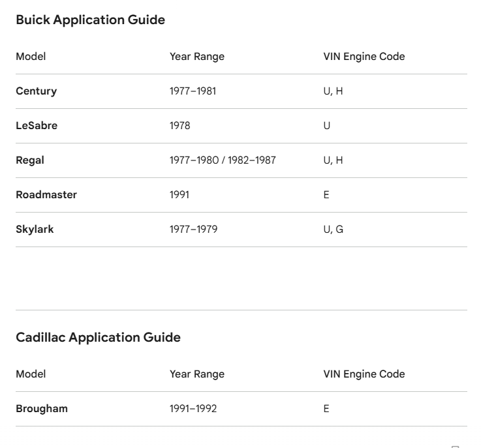Image resolution: width=481 pixels, height=448 pixels.
Task: Click the LeSabre year 1978 cell
Action: (180, 126)
